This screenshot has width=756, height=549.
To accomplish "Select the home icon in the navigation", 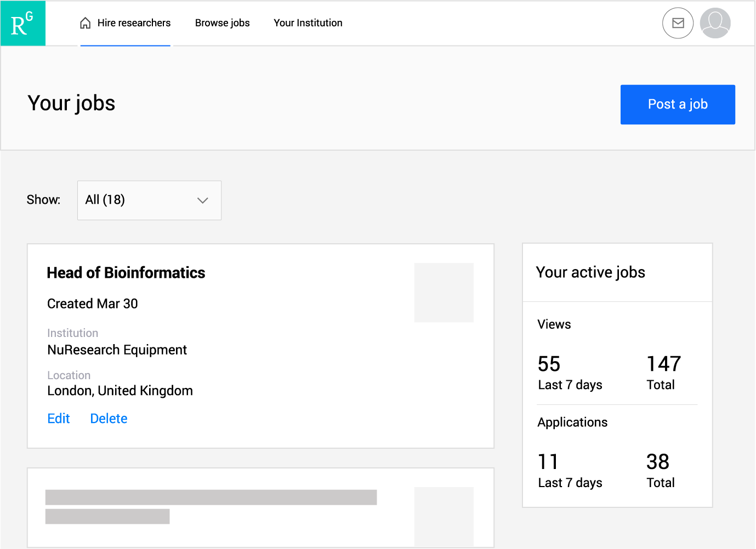I will [x=84, y=22].
